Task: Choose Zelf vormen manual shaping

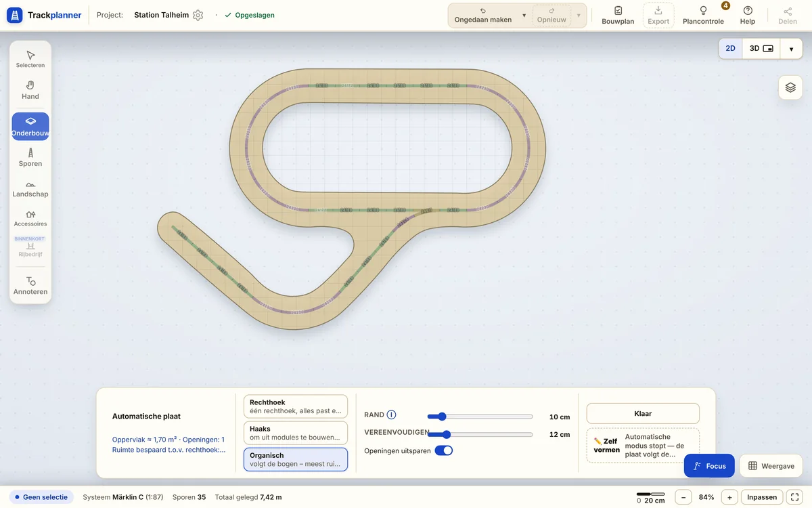Action: (x=643, y=446)
